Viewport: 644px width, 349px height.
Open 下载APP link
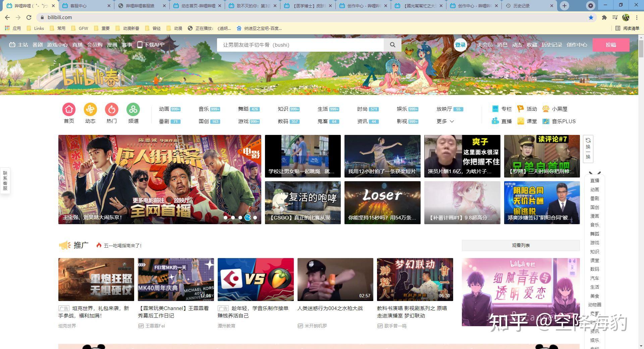tap(151, 45)
